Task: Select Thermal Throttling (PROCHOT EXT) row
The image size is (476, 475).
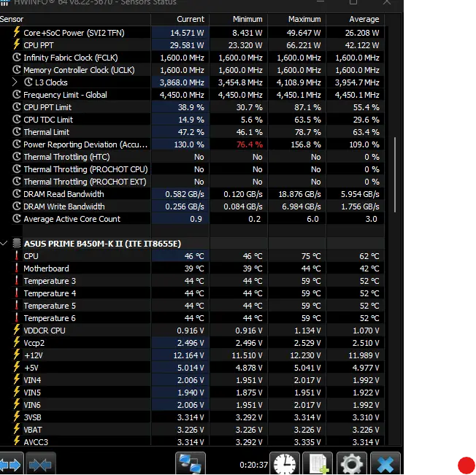Action: [192, 182]
